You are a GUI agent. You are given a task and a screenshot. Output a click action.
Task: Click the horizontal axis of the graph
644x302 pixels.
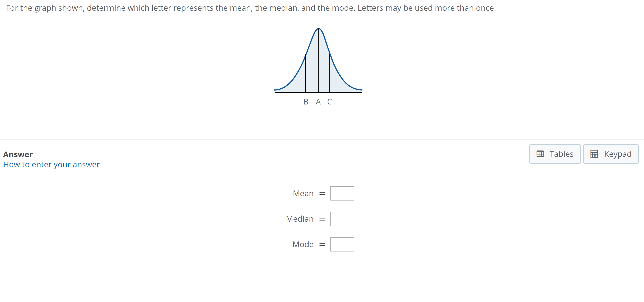pyautogui.click(x=318, y=93)
